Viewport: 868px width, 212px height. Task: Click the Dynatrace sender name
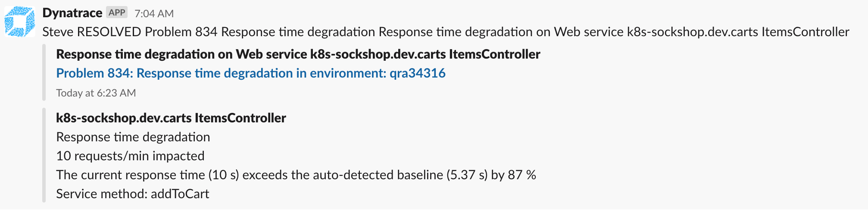[x=72, y=13]
